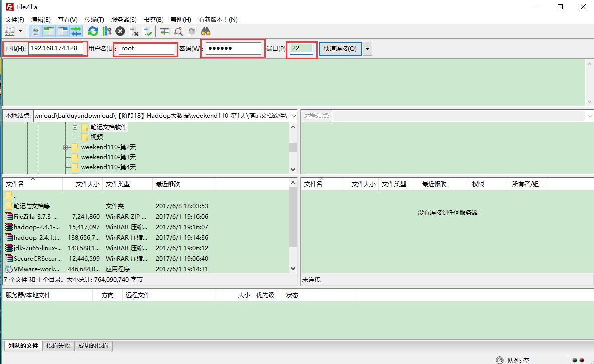Select the jdk-7u65-linux archive file
This screenshot has height=364, width=594.
146,248
